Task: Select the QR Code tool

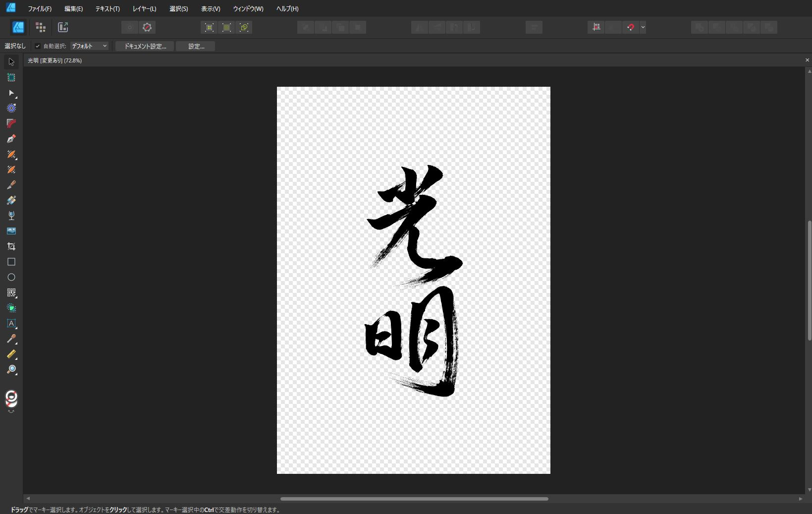Action: [11, 292]
